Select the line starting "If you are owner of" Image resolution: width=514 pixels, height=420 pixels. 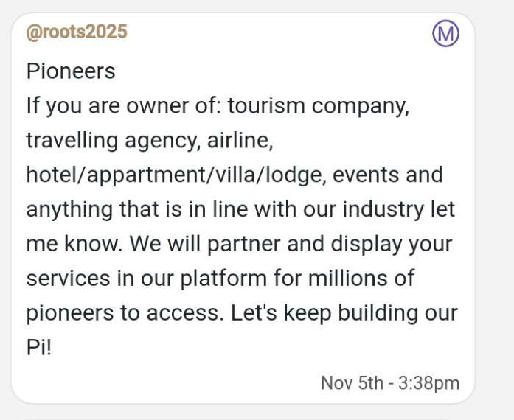pyautogui.click(x=218, y=106)
